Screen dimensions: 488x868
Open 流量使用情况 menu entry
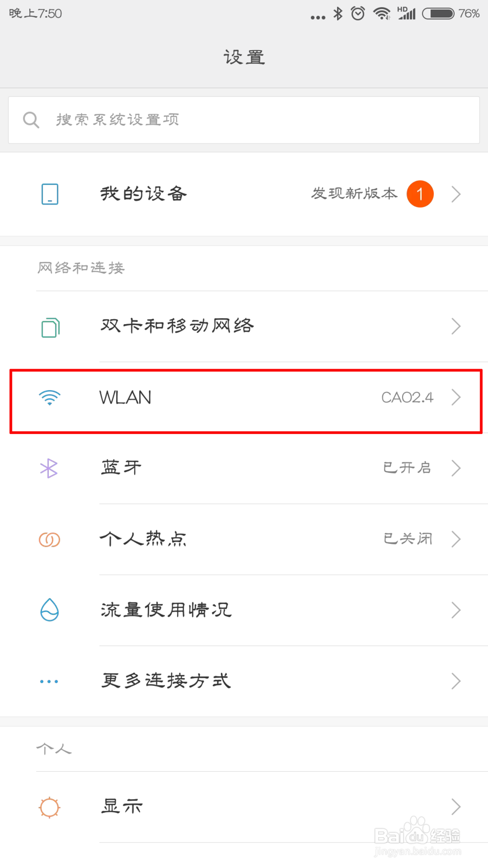point(166,610)
